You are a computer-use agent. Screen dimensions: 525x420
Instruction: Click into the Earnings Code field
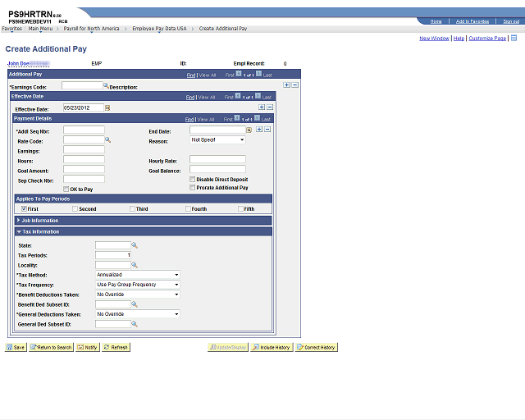click(x=82, y=86)
